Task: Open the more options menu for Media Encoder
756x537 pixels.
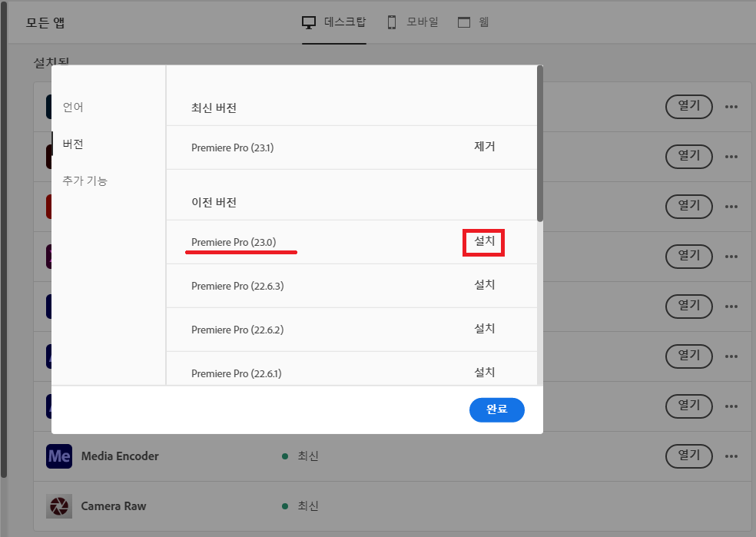Action: coord(731,456)
